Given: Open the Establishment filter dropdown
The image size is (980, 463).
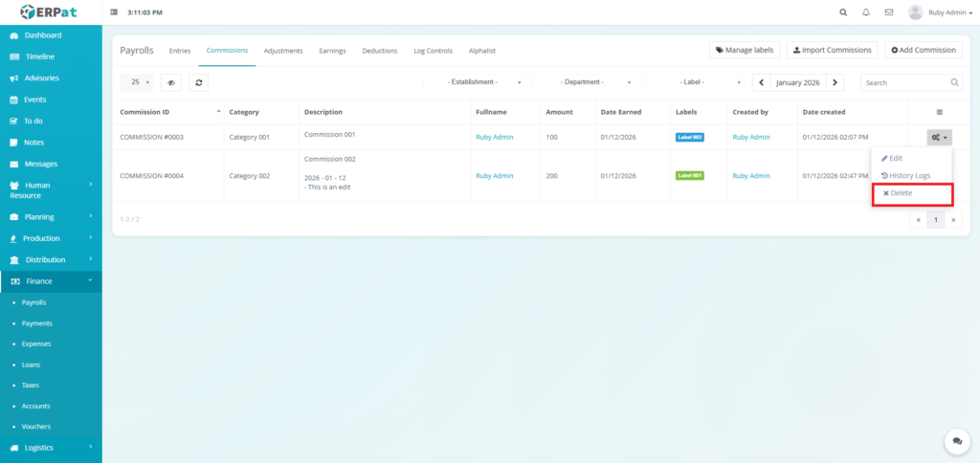Looking at the screenshot, I should click(x=476, y=82).
